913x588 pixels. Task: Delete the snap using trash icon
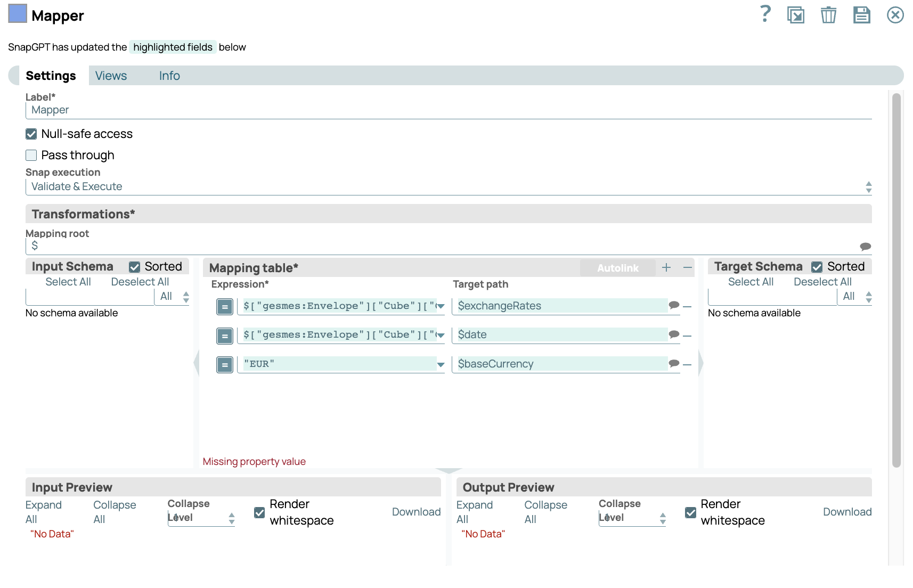[x=828, y=15]
